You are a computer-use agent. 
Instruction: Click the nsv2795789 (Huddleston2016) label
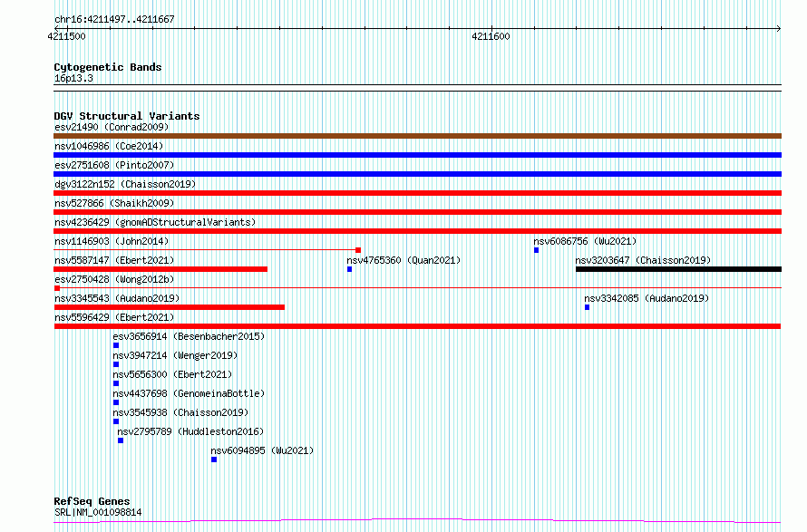click(x=191, y=431)
